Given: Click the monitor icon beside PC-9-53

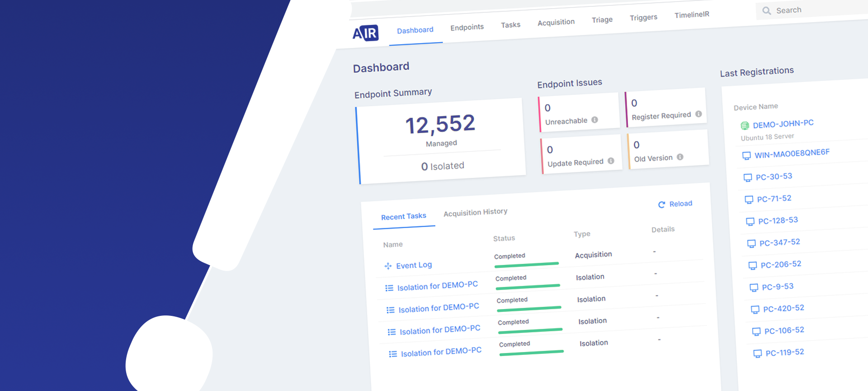Looking at the screenshot, I should coord(754,287).
